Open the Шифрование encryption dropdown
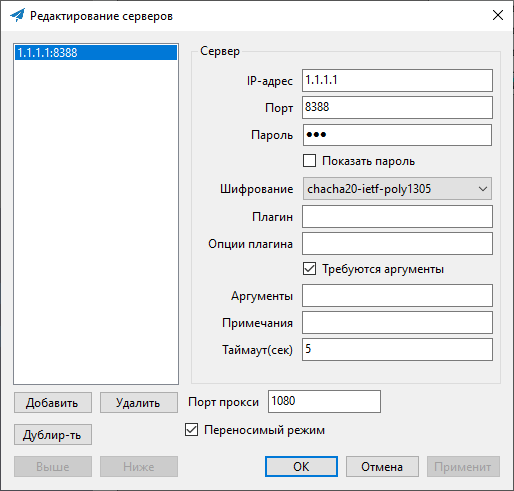 pos(397,189)
